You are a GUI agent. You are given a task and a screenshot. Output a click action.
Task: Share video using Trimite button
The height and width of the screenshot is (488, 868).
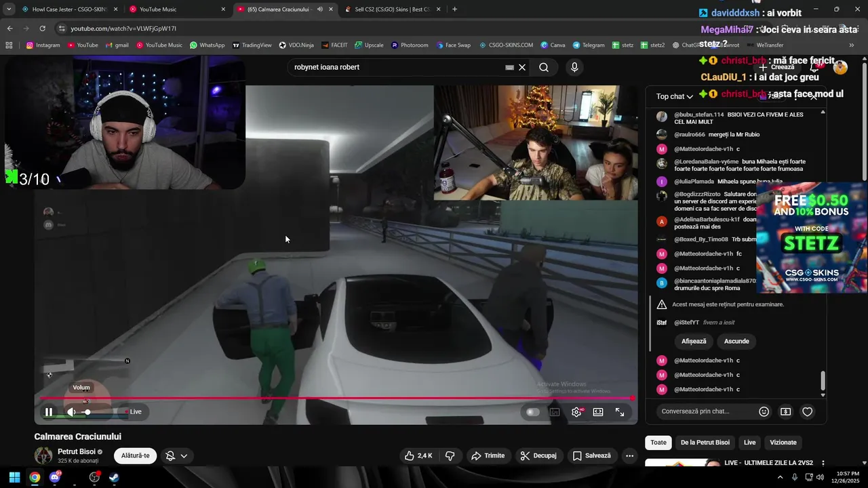click(488, 455)
